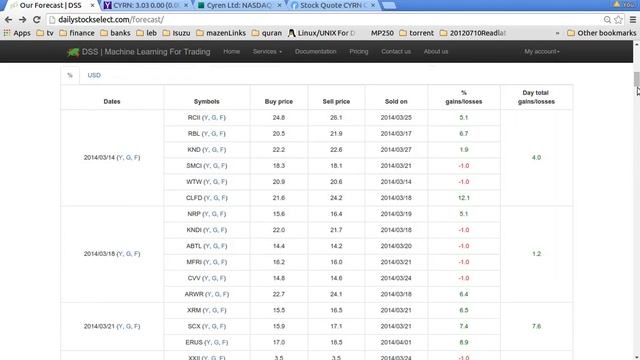Click the Y link next to SMCI

coord(207,166)
